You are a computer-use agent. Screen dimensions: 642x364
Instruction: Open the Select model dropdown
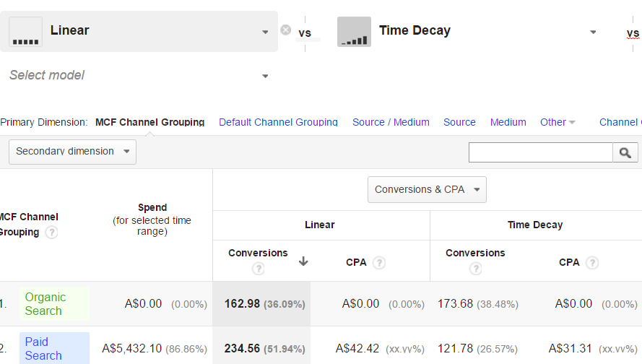pyautogui.click(x=265, y=76)
